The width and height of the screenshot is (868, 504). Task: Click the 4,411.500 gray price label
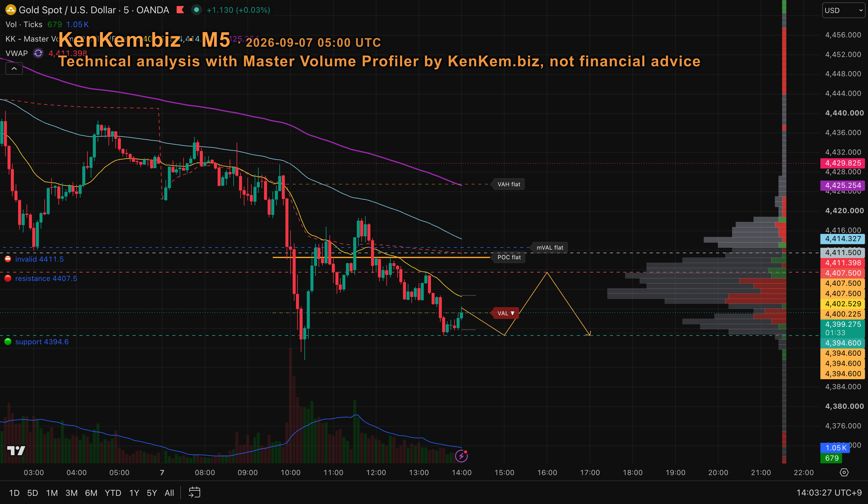click(x=843, y=253)
